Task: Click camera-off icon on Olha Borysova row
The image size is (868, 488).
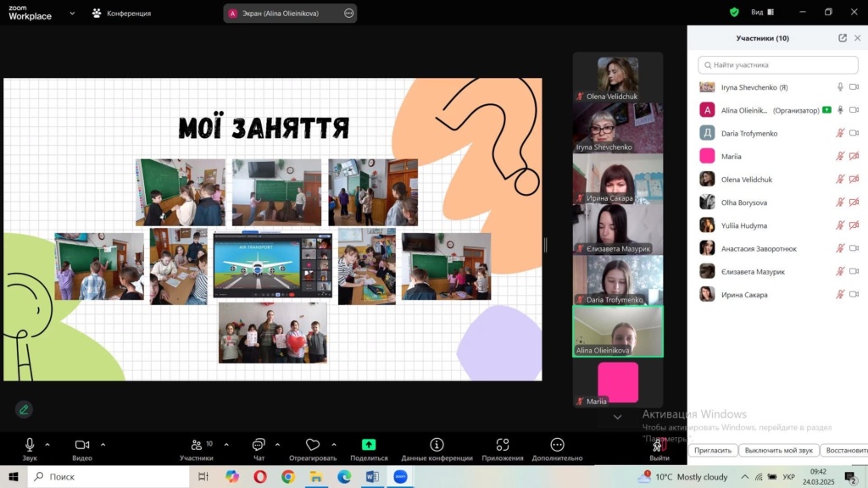Action: 854,202
